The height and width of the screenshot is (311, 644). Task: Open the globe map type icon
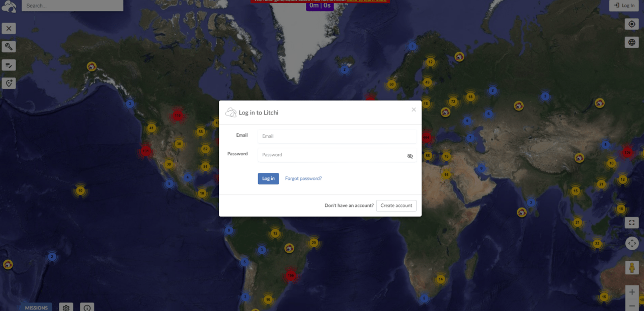click(631, 42)
